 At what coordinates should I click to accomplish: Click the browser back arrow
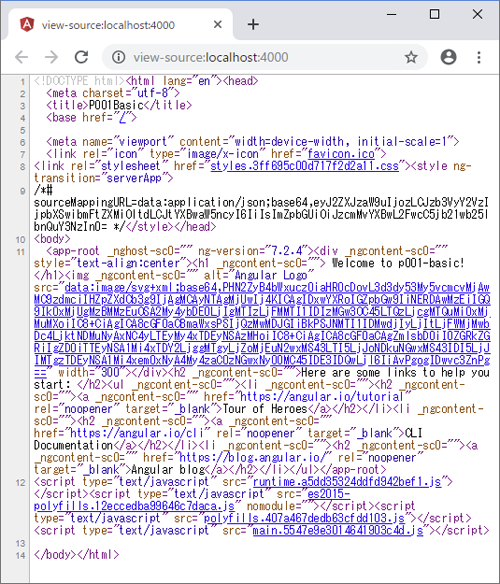(22, 57)
